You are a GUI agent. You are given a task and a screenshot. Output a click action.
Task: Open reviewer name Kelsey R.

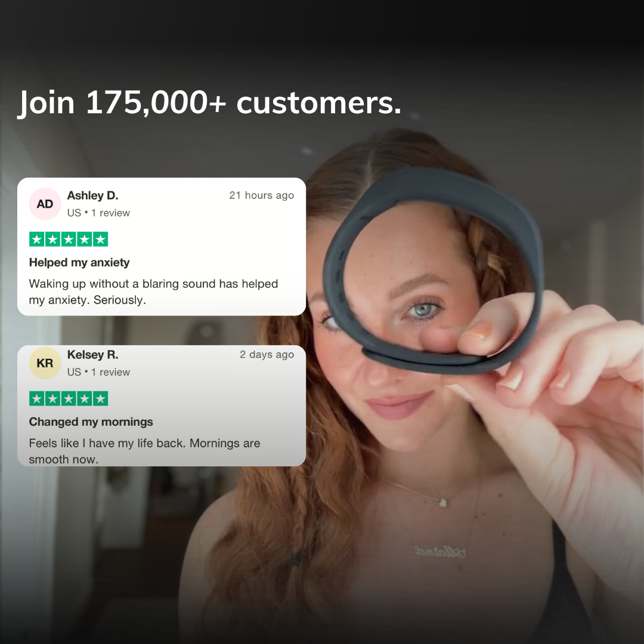(93, 354)
